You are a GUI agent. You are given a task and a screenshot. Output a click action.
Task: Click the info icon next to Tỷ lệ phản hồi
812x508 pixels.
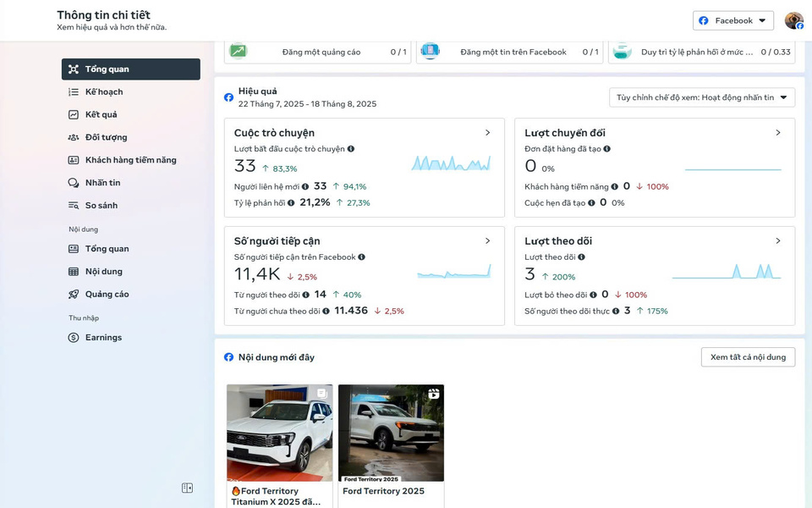pyautogui.click(x=291, y=203)
